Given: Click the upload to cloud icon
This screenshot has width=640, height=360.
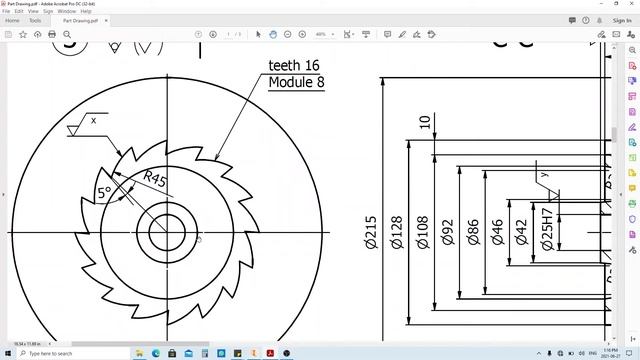Looking at the screenshot, I should pyautogui.click(x=38, y=35).
